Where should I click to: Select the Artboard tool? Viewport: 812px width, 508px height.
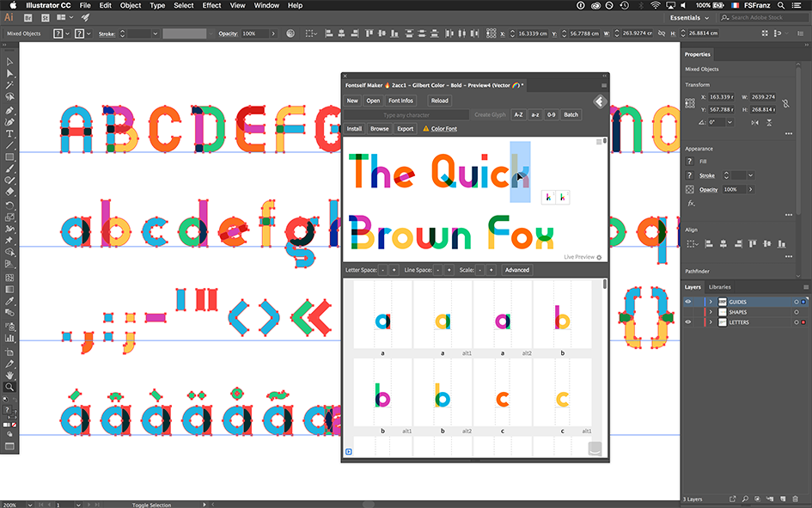pyautogui.click(x=9, y=352)
